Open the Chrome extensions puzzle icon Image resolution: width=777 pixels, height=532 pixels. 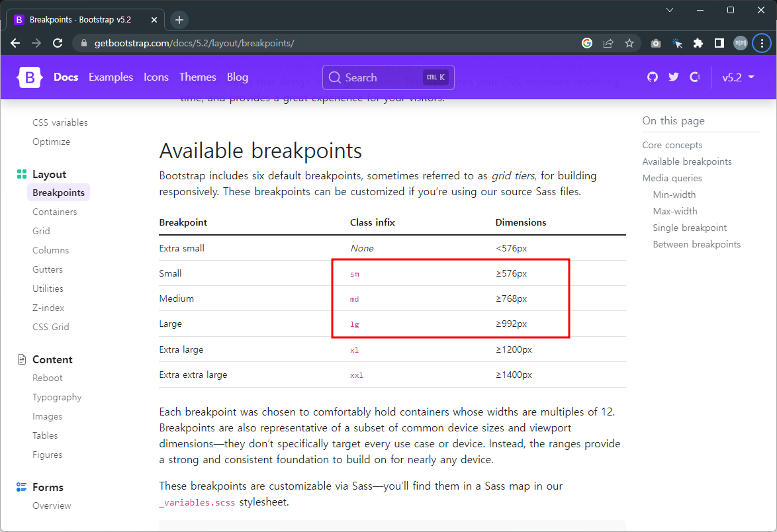point(698,43)
